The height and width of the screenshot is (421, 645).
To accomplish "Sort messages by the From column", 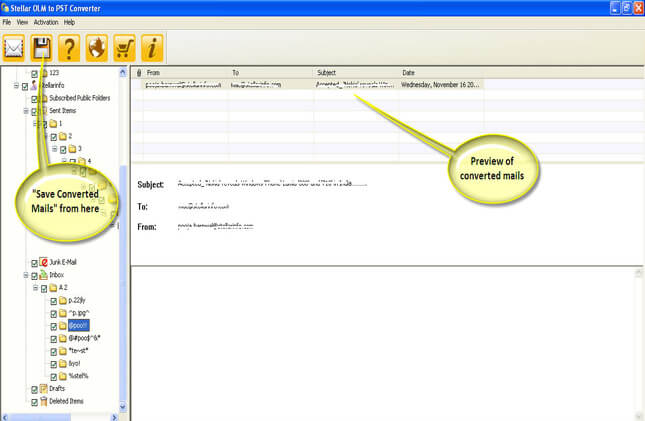I will point(186,73).
